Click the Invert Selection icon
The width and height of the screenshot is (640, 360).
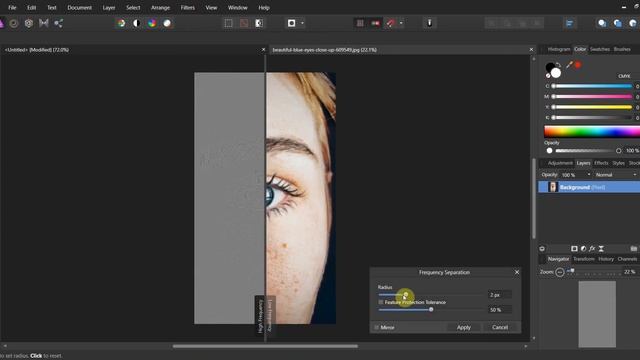(x=259, y=23)
